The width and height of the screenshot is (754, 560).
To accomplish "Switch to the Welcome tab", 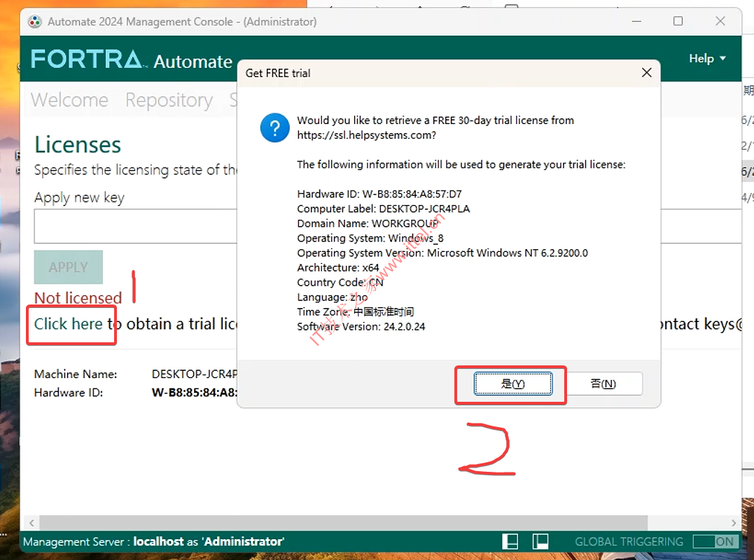I will click(70, 100).
